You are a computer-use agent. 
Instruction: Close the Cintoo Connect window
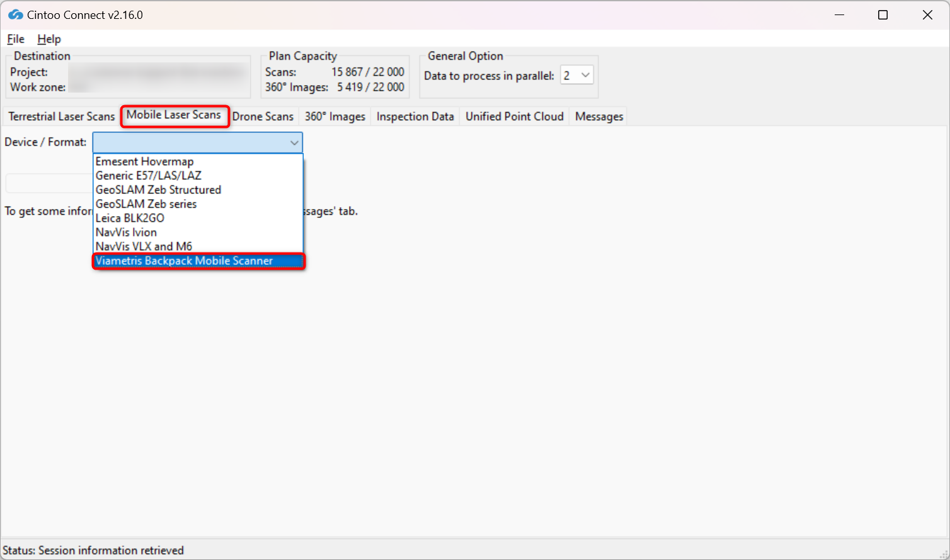coord(927,15)
